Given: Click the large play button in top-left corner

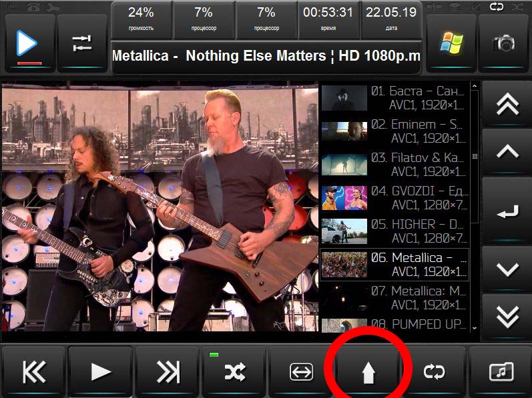Looking at the screenshot, I should coord(27,43).
